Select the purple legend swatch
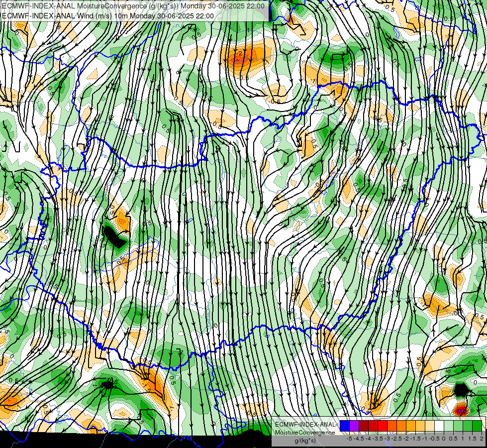The height and width of the screenshot is (448, 487). (354, 426)
